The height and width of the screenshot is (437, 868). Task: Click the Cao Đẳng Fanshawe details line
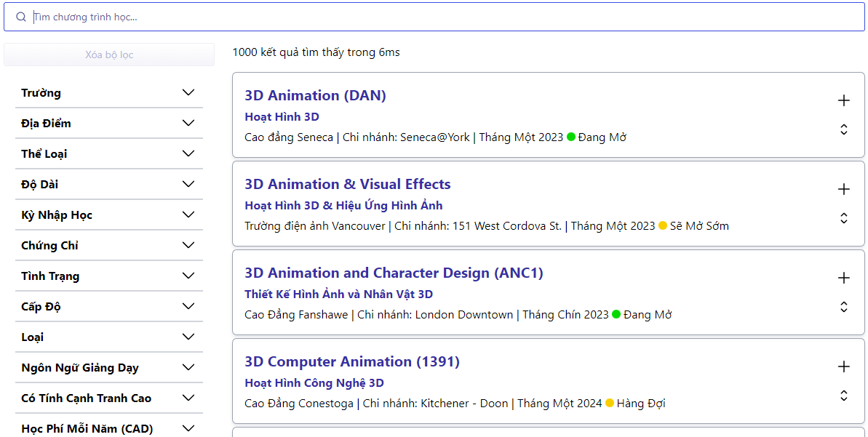pos(458,314)
